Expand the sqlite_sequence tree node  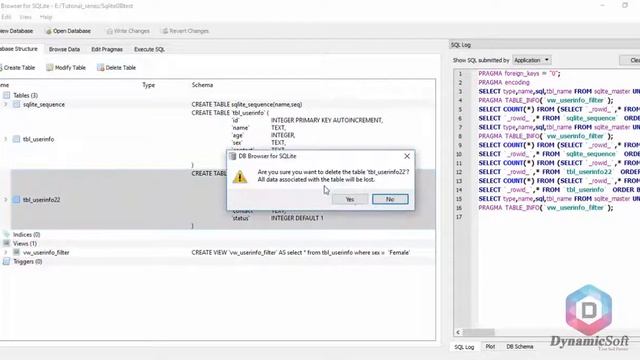[x=6, y=104]
